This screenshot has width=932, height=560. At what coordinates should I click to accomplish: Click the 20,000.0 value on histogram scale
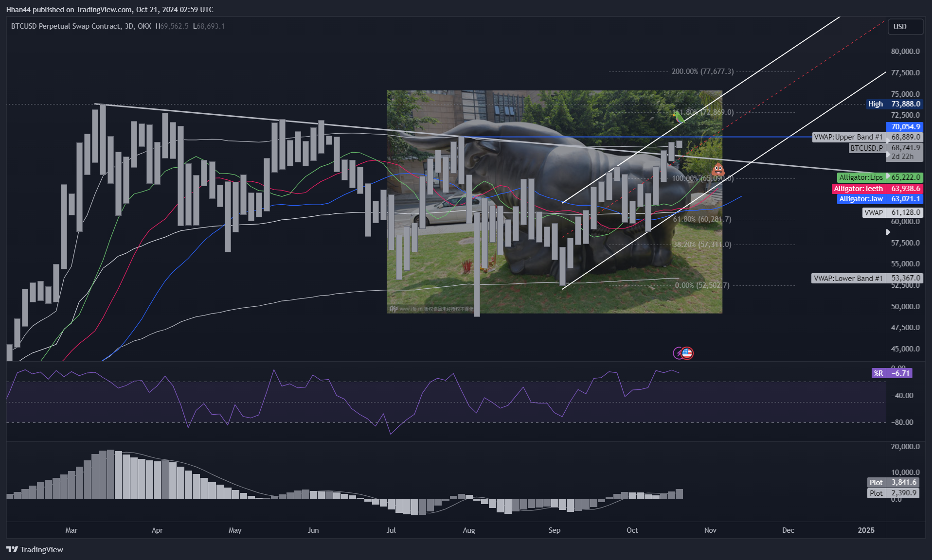(905, 447)
